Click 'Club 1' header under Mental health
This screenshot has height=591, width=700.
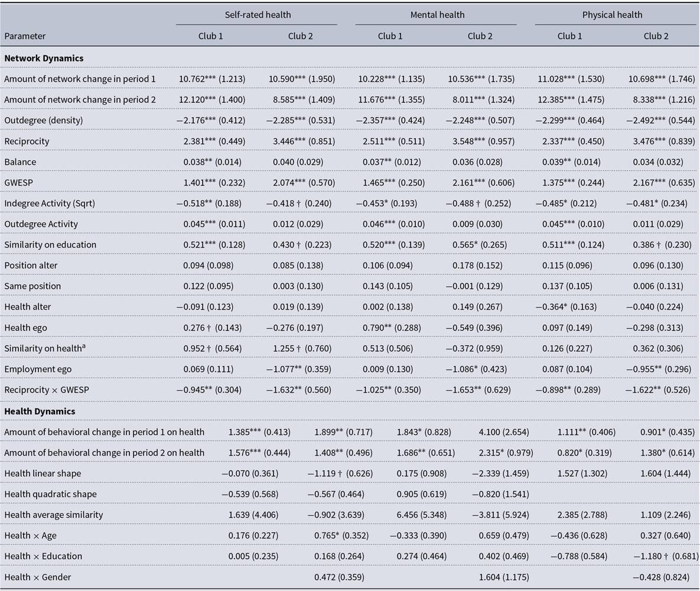coord(390,36)
